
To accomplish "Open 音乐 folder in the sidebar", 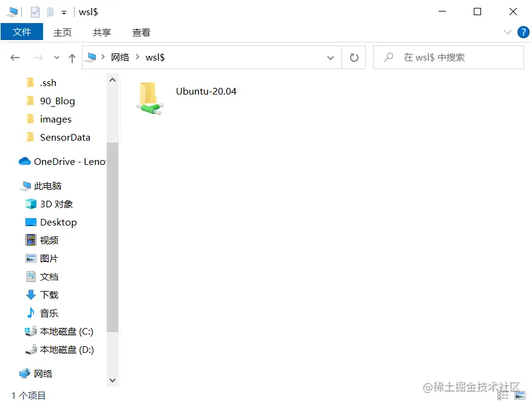I will (49, 313).
